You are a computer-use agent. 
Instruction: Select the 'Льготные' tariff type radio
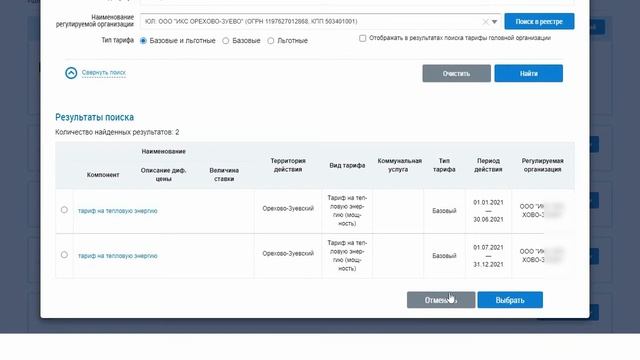[x=271, y=41]
